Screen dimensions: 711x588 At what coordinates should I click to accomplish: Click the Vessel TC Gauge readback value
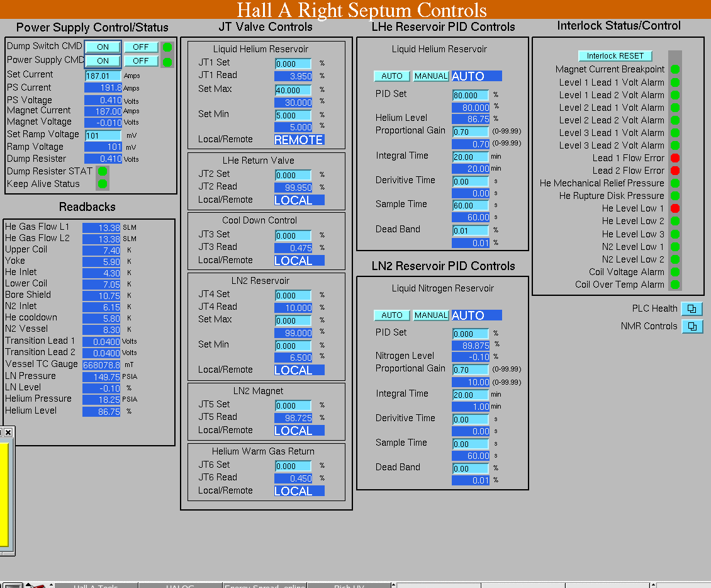(101, 365)
